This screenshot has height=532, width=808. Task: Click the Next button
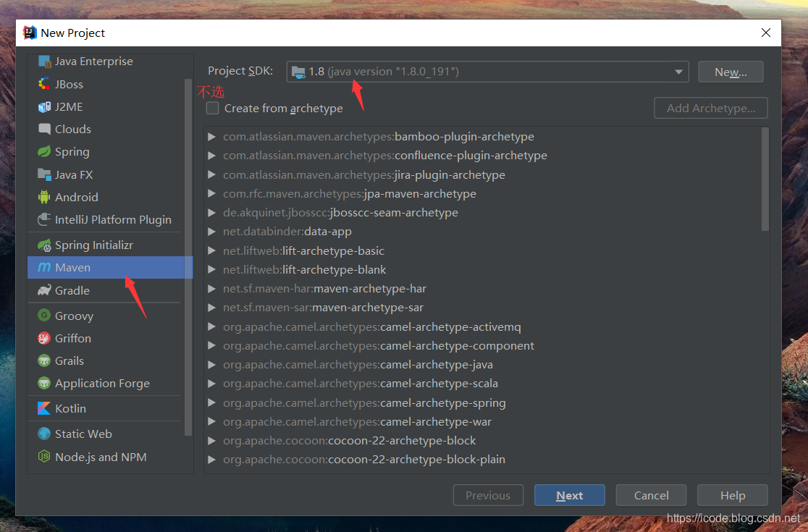(569, 495)
